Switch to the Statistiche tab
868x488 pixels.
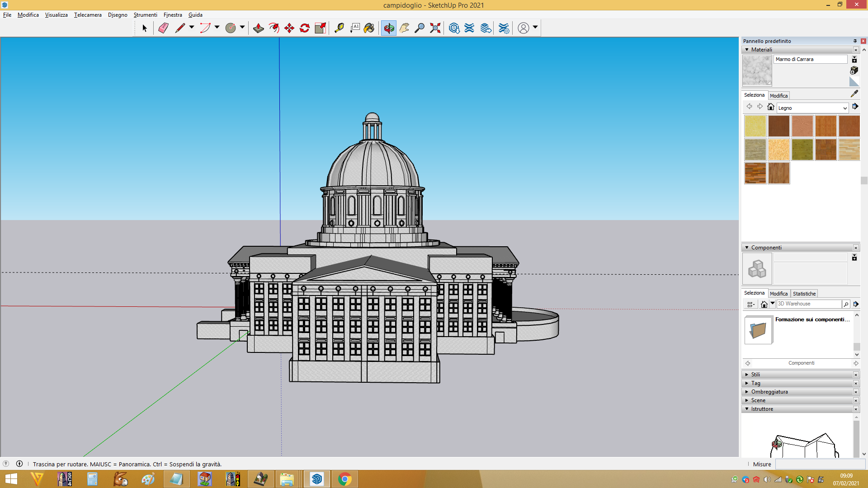pyautogui.click(x=804, y=294)
